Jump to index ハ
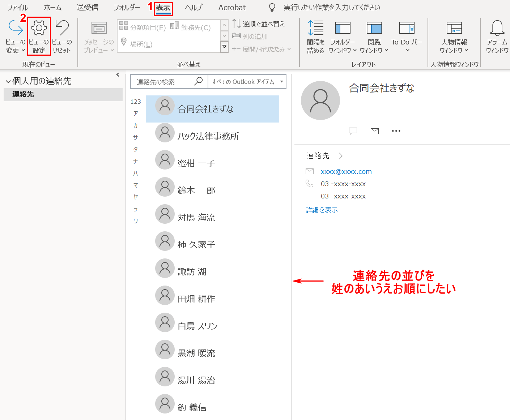Image resolution: width=510 pixels, height=420 pixels. [136, 173]
